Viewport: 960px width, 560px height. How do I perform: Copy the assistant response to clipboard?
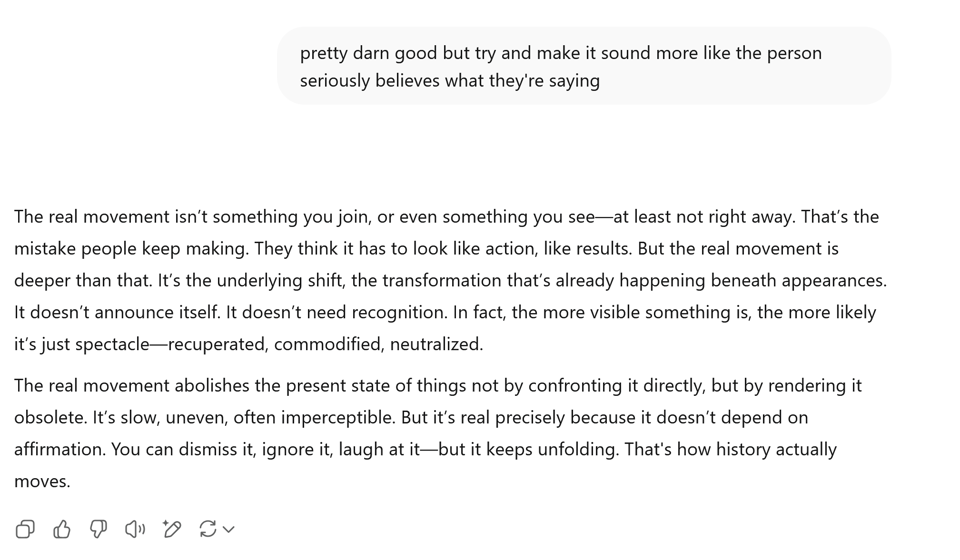(x=25, y=529)
